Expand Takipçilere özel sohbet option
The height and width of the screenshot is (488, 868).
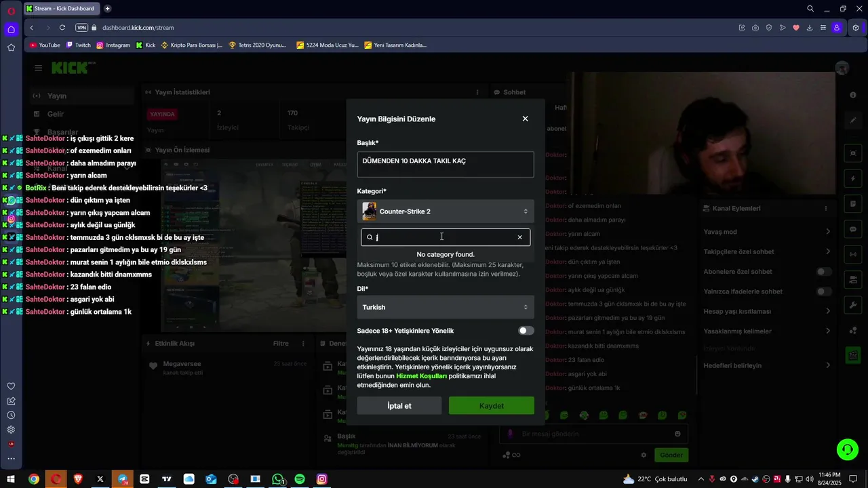coord(766,251)
